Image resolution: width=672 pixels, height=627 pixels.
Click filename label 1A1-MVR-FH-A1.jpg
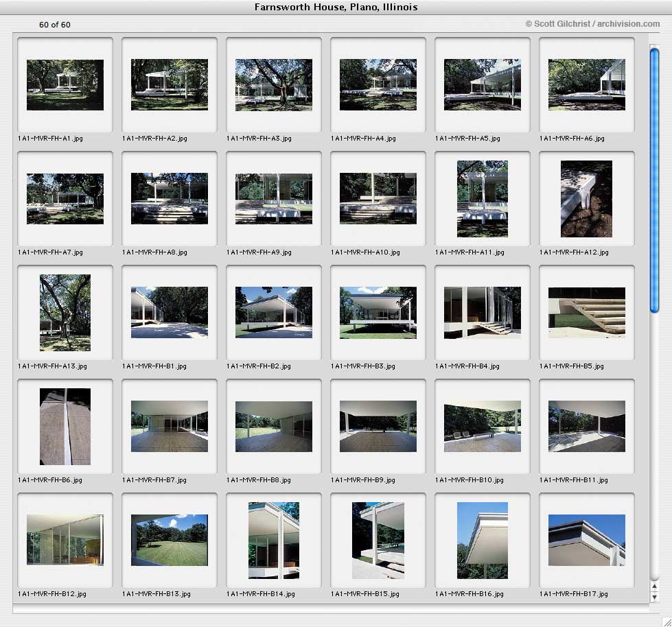pos(51,139)
